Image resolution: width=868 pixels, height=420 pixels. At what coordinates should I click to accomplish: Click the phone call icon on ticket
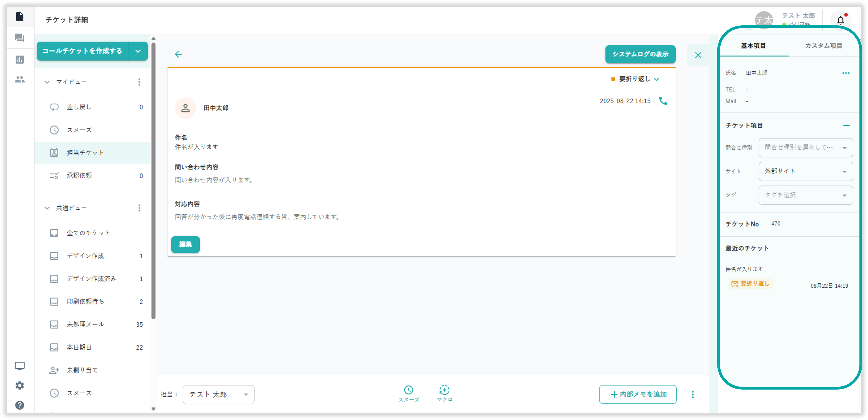pyautogui.click(x=663, y=101)
